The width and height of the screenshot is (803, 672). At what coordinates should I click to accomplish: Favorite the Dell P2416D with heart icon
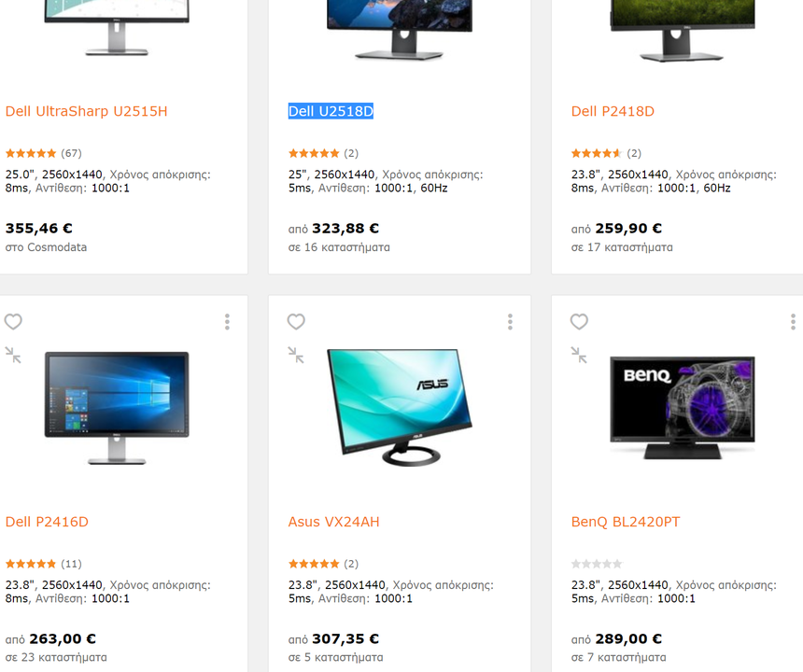click(x=13, y=322)
